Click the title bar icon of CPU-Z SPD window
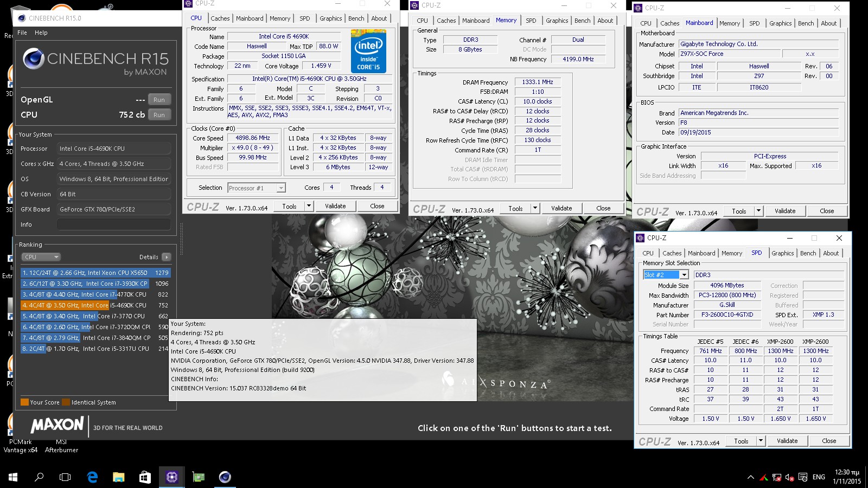868x488 pixels. click(x=640, y=237)
